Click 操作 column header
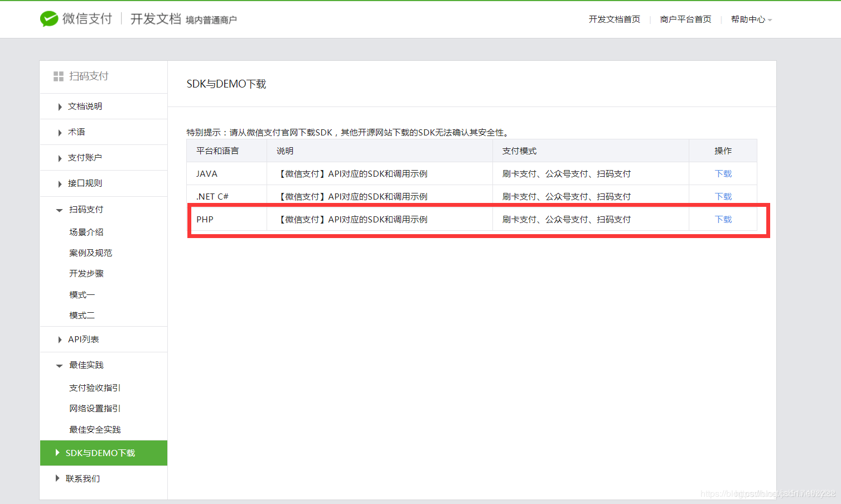The width and height of the screenshot is (841, 504). tap(723, 151)
